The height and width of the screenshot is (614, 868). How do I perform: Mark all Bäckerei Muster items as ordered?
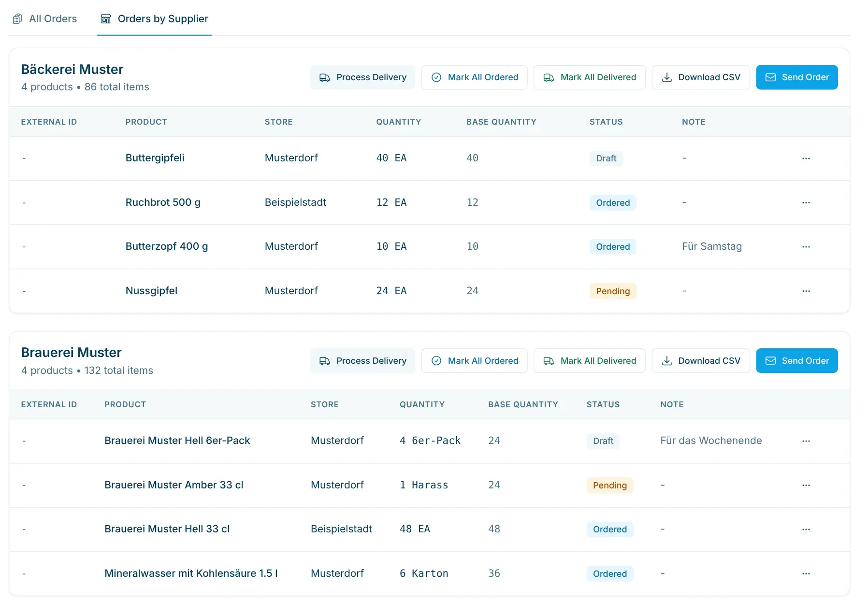474,77
